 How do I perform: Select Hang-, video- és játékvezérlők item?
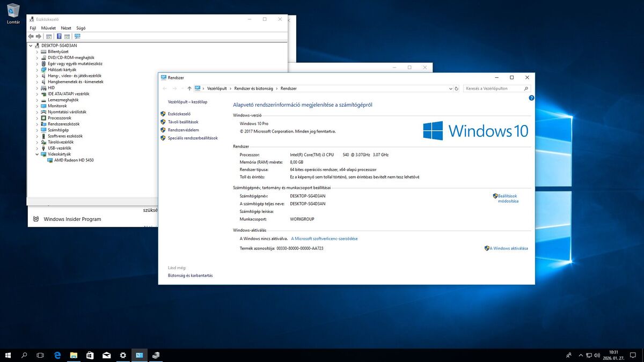tap(74, 76)
